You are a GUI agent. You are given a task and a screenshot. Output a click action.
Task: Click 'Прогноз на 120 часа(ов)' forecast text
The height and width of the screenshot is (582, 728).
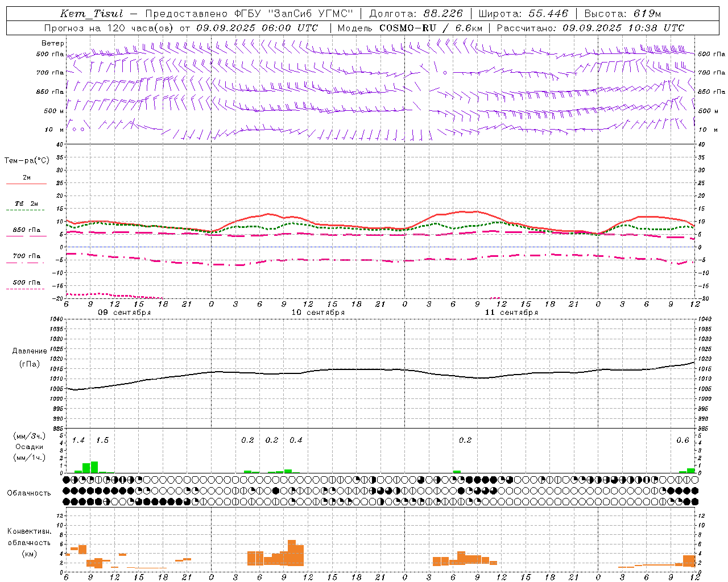click(110, 28)
